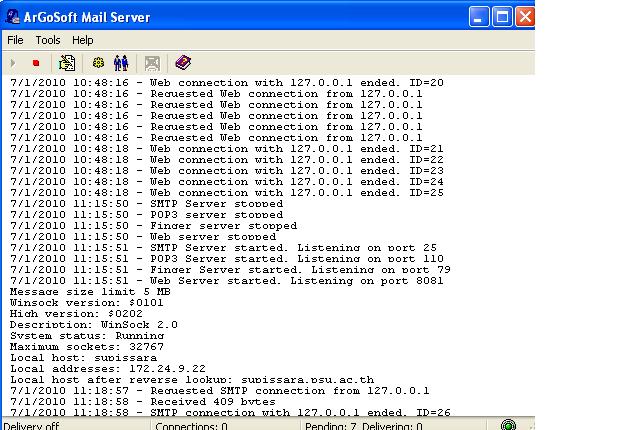
Task: Open the log file document icon
Action: click(67, 63)
